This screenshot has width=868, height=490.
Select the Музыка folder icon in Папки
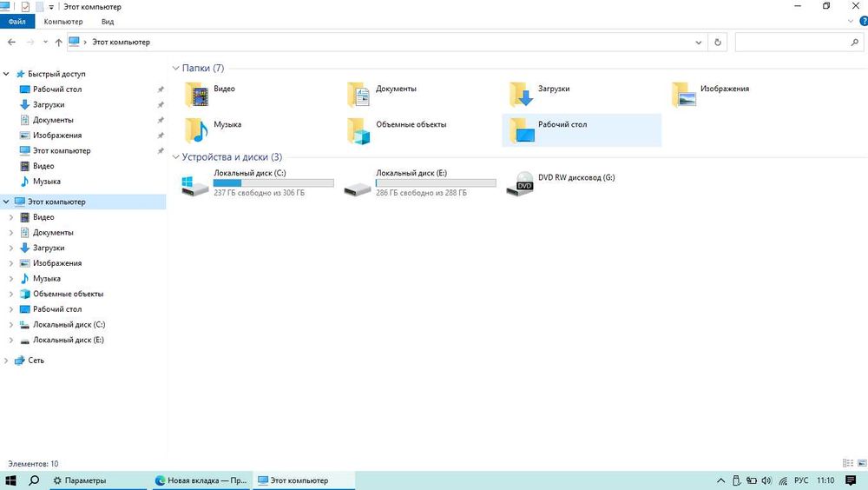(196, 130)
